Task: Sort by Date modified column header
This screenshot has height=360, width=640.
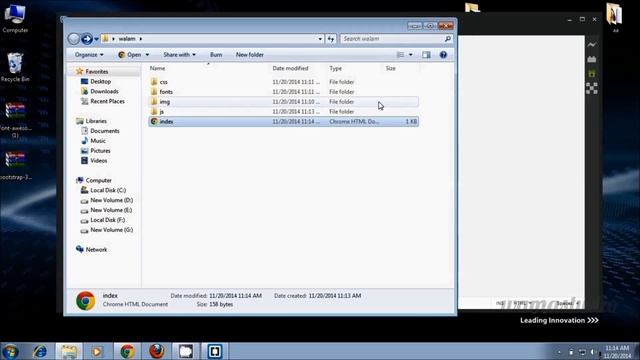Action: point(290,69)
